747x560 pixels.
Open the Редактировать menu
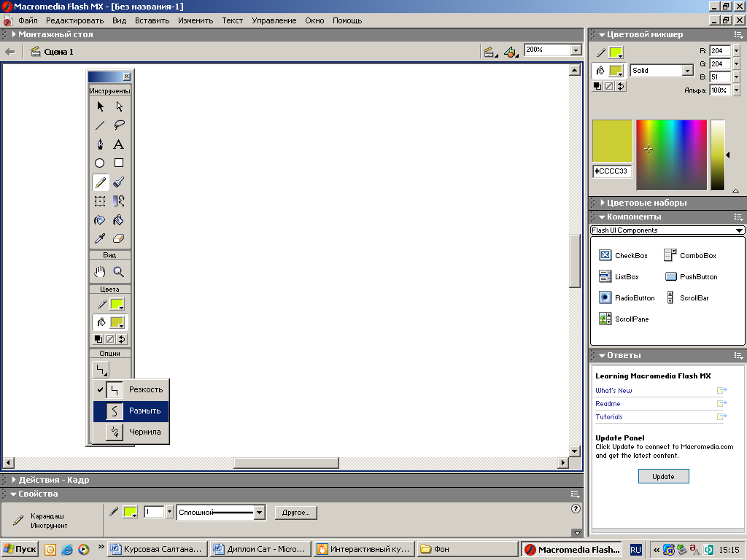coord(75,20)
